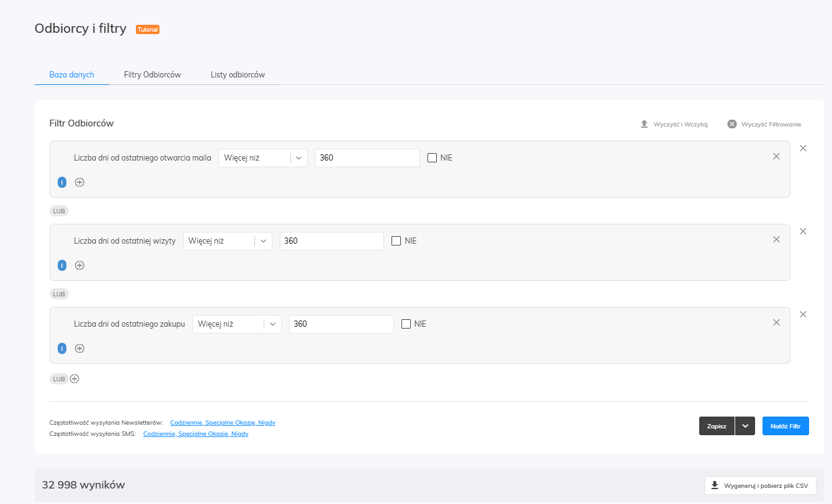Image resolution: width=832 pixels, height=504 pixels.
Task: Click the Liczba dni od ostatniej wizyty label
Action: (125, 241)
